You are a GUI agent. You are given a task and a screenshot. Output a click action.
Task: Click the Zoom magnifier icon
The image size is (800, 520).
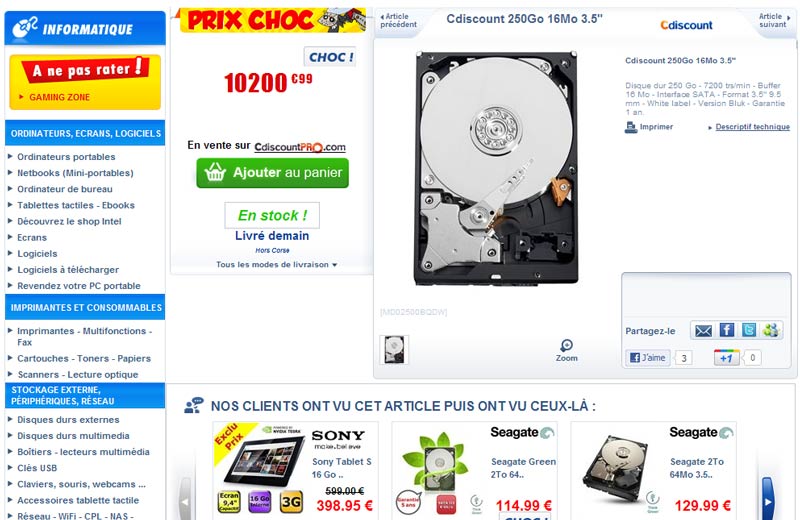[x=566, y=345]
